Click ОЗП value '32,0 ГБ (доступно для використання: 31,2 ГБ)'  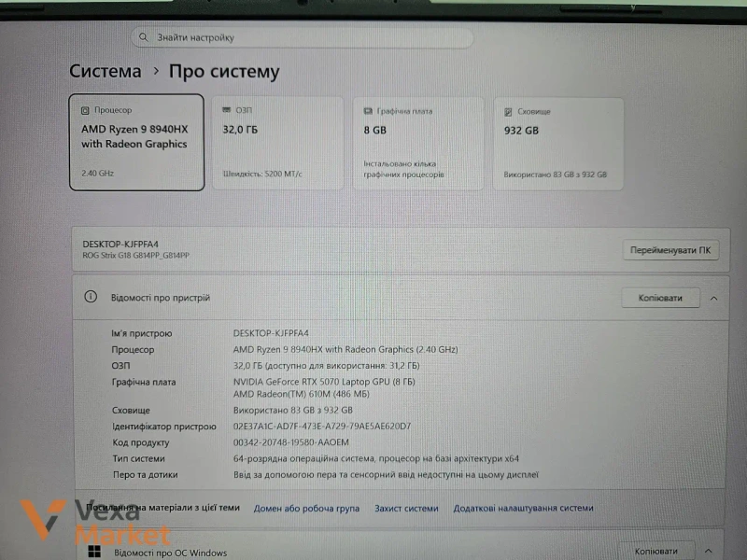pyautogui.click(x=326, y=366)
